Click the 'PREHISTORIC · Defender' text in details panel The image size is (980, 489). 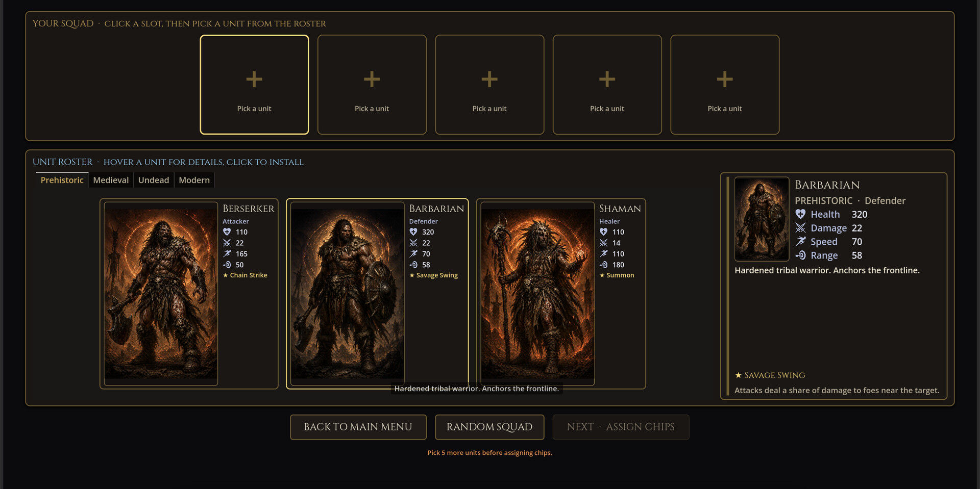coord(850,200)
